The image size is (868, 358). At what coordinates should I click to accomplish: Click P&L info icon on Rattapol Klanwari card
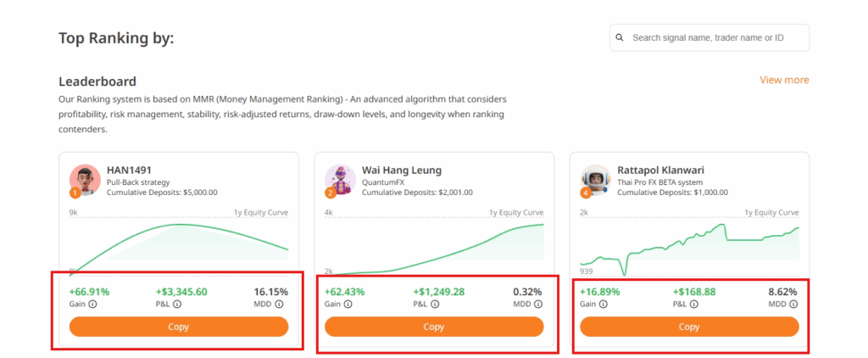click(690, 304)
